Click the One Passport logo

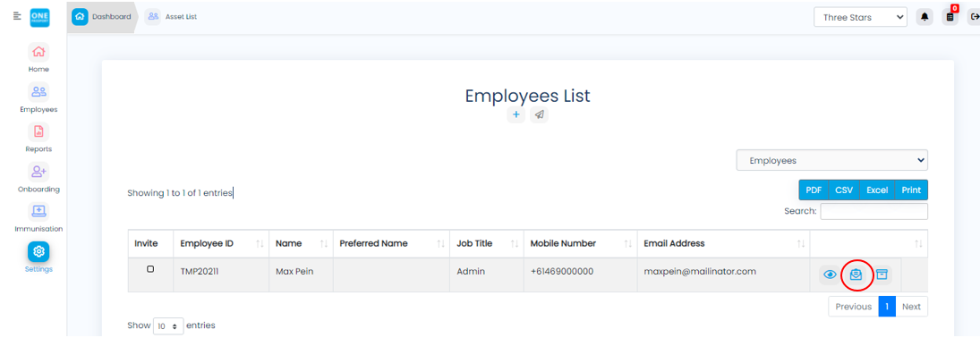(x=39, y=17)
